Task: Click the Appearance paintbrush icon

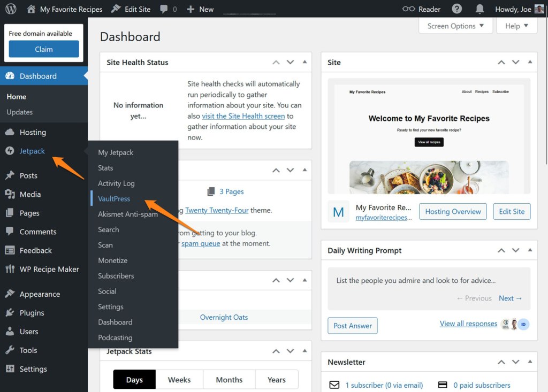Action: [10, 294]
